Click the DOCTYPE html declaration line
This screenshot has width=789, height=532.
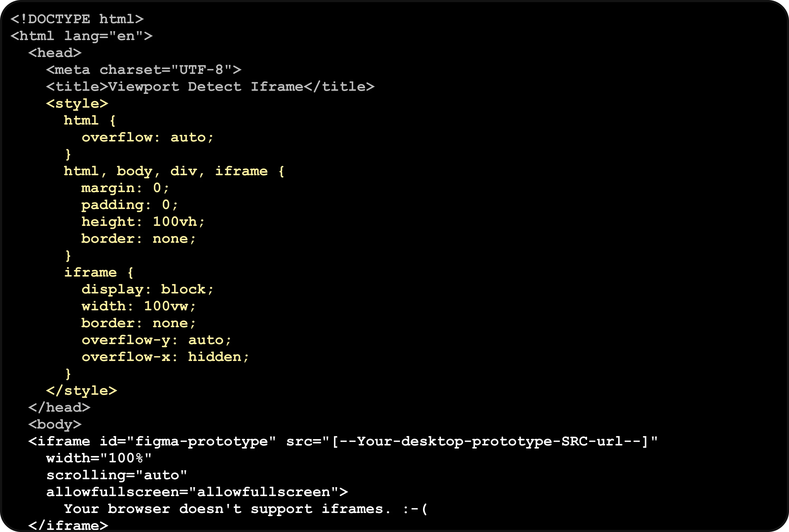tap(77, 19)
